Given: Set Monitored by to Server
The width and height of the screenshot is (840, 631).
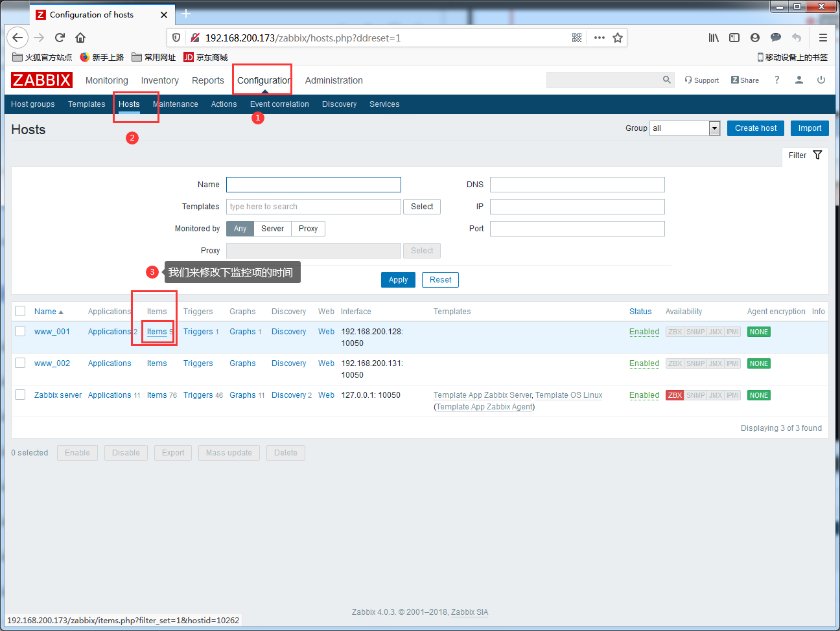Looking at the screenshot, I should click(x=272, y=229).
